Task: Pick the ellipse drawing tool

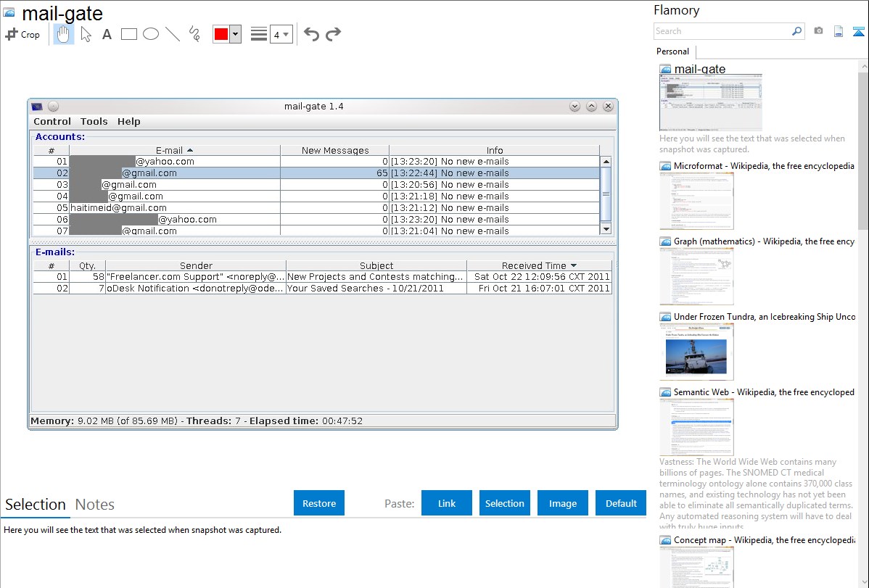Action: [151, 34]
